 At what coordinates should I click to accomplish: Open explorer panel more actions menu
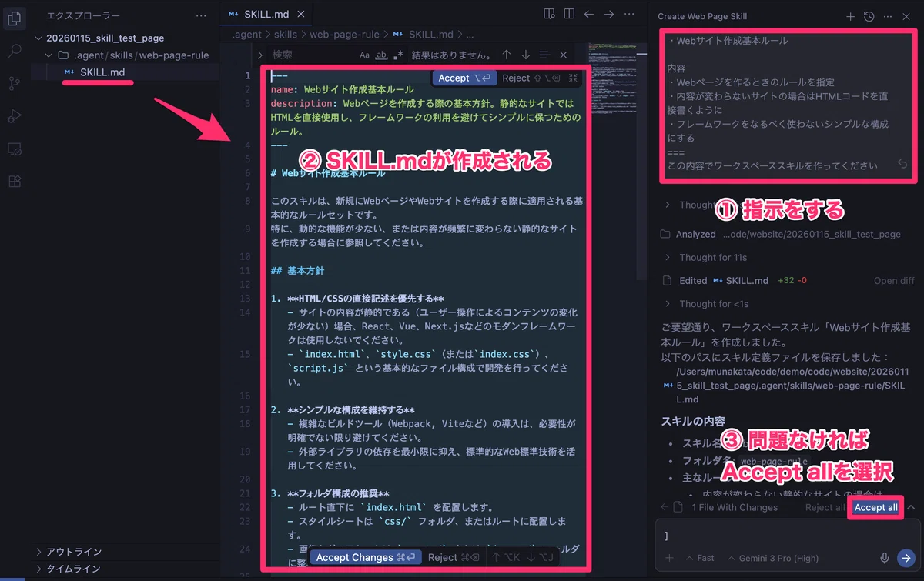pyautogui.click(x=201, y=15)
